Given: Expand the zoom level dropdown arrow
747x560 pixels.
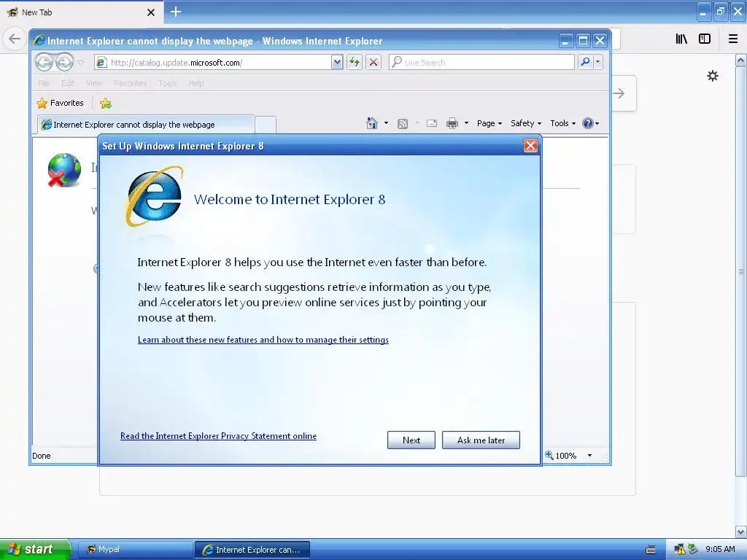Looking at the screenshot, I should [x=589, y=456].
